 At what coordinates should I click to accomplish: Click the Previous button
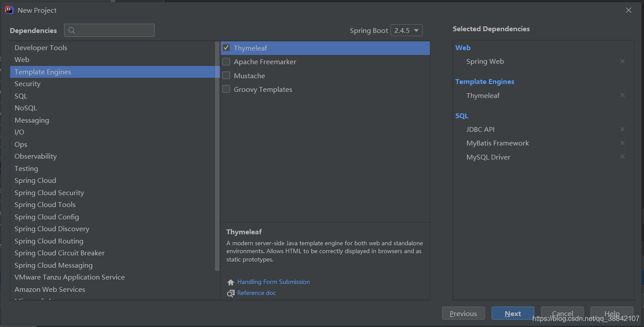tap(463, 313)
